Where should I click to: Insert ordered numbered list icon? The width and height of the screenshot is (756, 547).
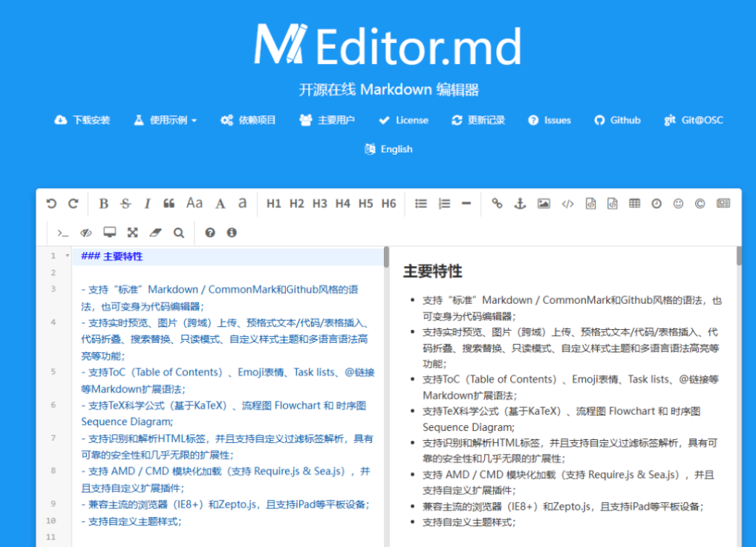point(444,204)
